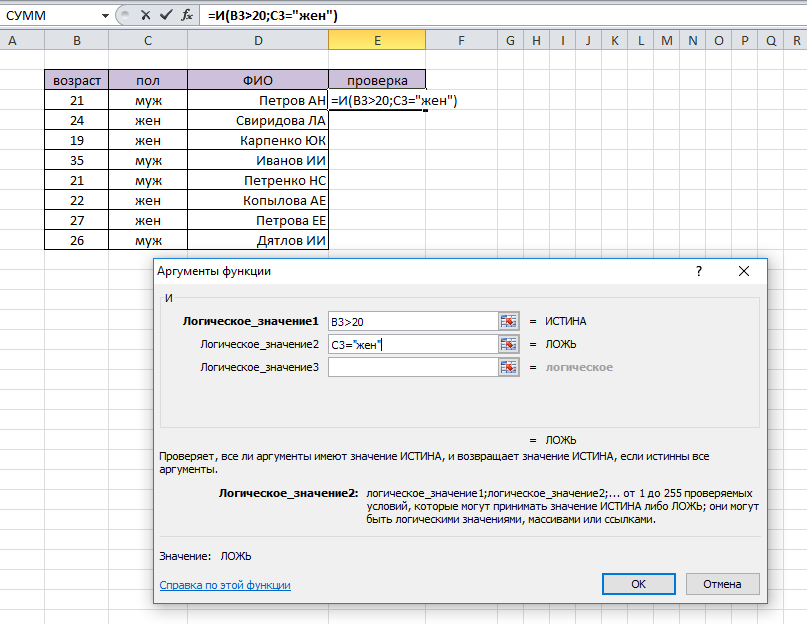This screenshot has width=807, height=624.
Task: Click the пол header cell
Action: pyautogui.click(x=148, y=80)
